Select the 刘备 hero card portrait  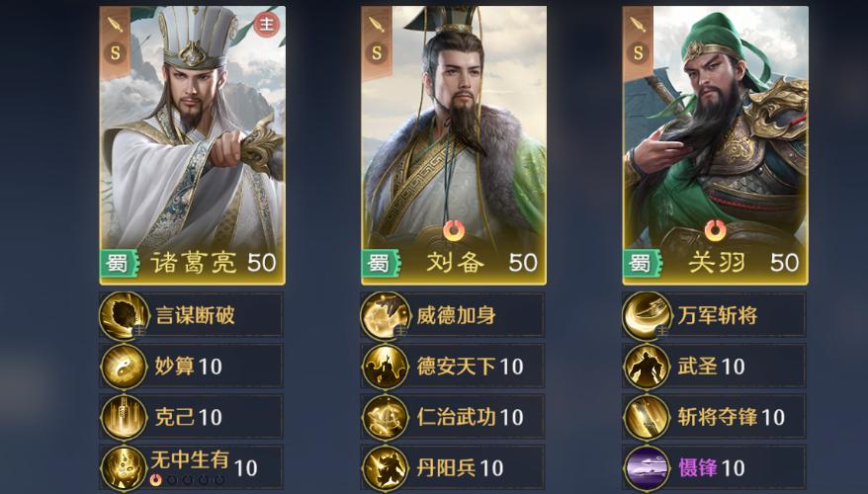[x=454, y=145]
